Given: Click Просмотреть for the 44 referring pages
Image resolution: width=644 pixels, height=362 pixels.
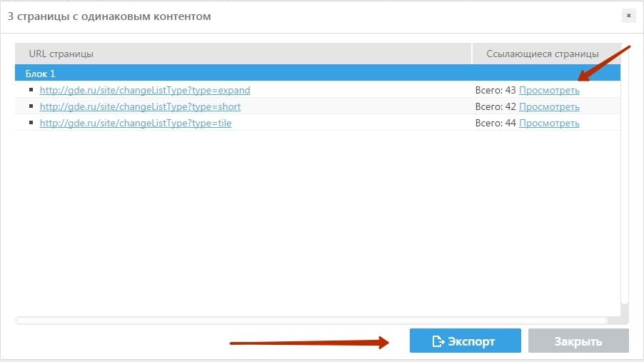Looking at the screenshot, I should pyautogui.click(x=549, y=124).
